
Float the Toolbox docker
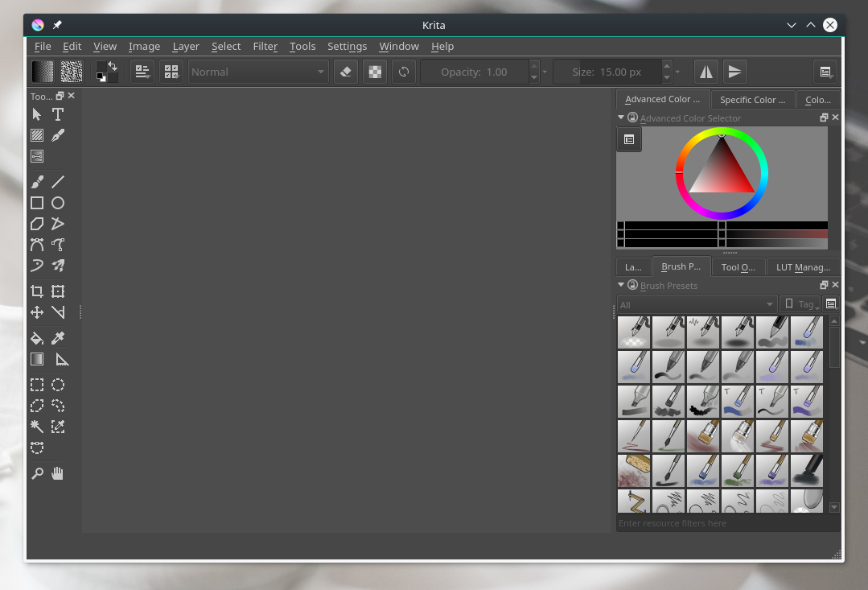point(60,96)
